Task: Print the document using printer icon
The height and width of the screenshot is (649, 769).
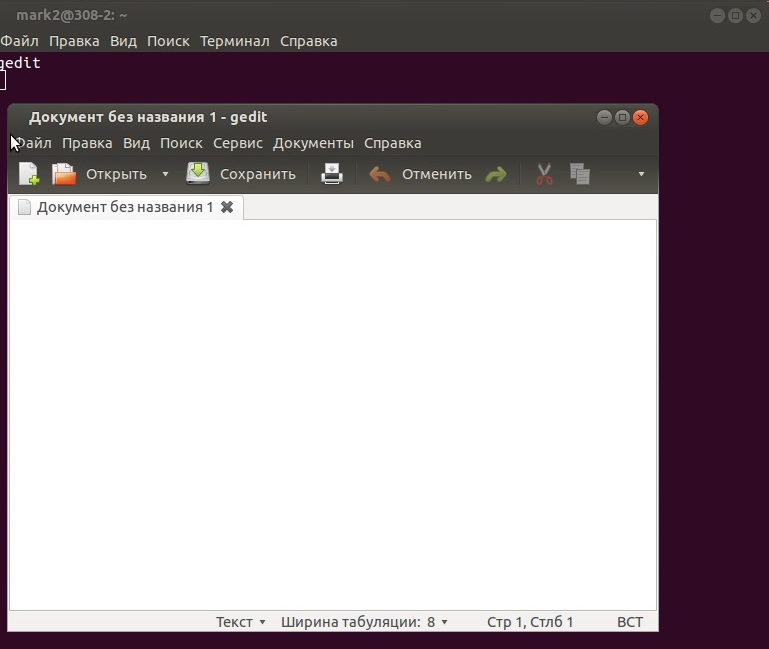Action: click(x=332, y=174)
